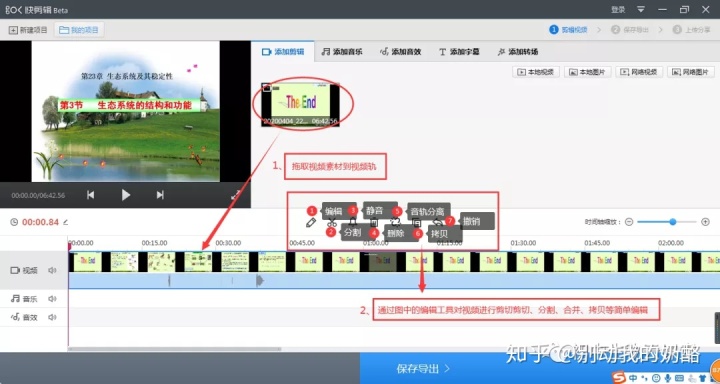Click the undo arrow icon in the timeline toolbar

pos(438,222)
